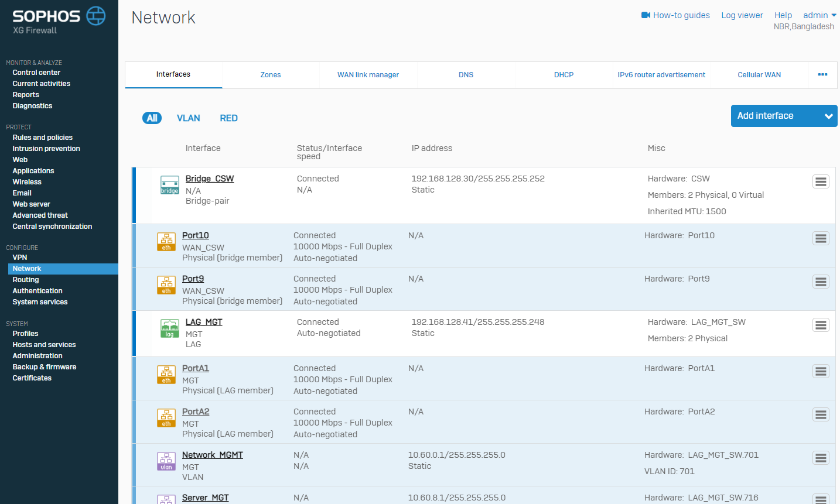Click the Port10 ethernet icon
The image size is (840, 504).
166,242
